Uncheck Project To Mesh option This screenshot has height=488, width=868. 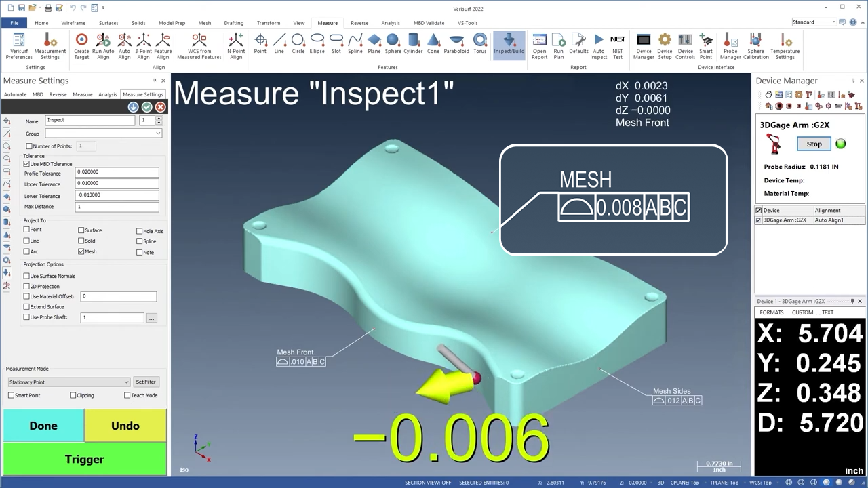[x=81, y=251]
